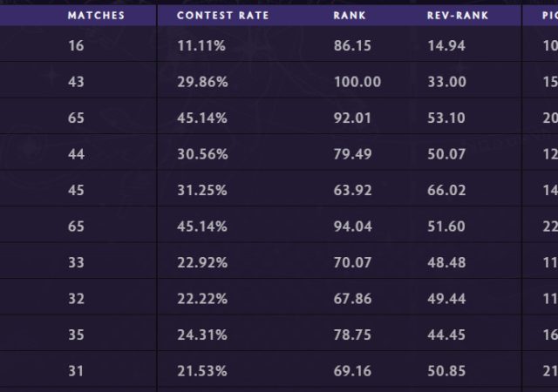Select the 29.86% contest rate cell
Image resolution: width=558 pixels, height=392 pixels.
pos(202,82)
